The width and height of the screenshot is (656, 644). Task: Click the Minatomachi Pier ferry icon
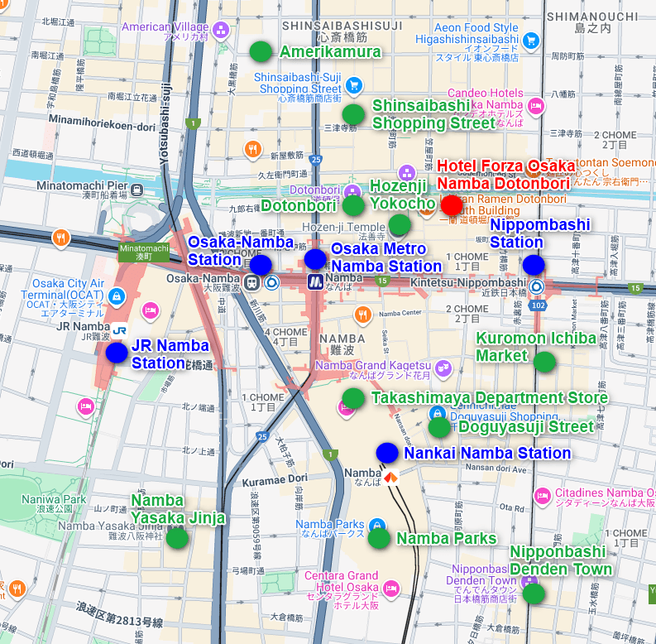(136, 190)
